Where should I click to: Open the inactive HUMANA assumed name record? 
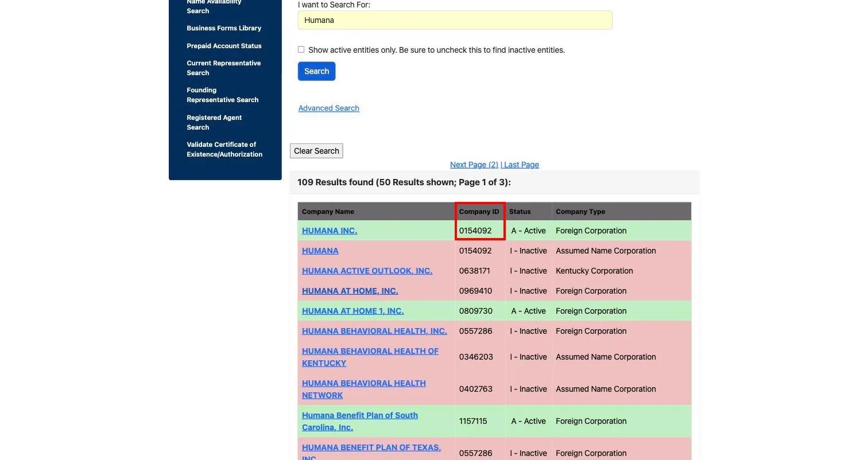click(x=320, y=251)
